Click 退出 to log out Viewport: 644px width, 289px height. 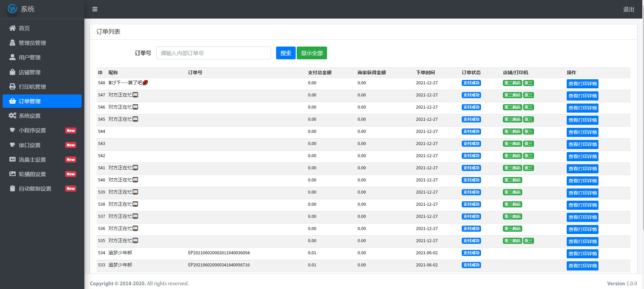point(628,9)
